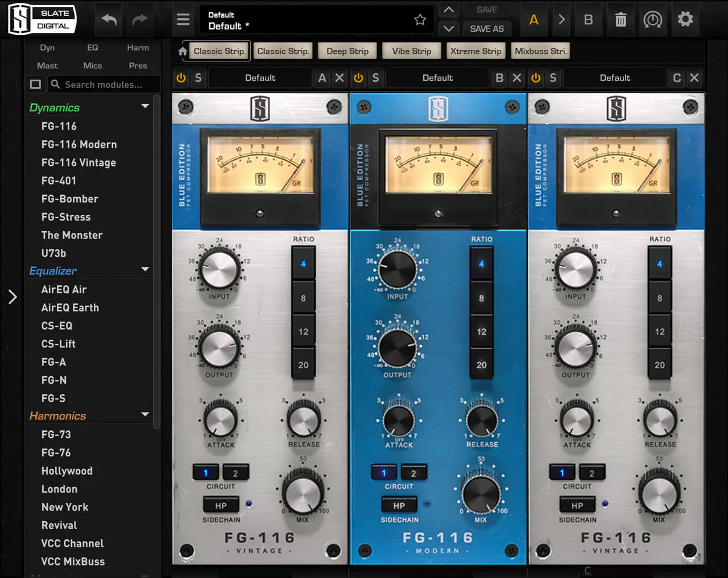Screen dimensions: 728x578
Task: Switch to the Vibe Strip tab
Action: tap(412, 51)
